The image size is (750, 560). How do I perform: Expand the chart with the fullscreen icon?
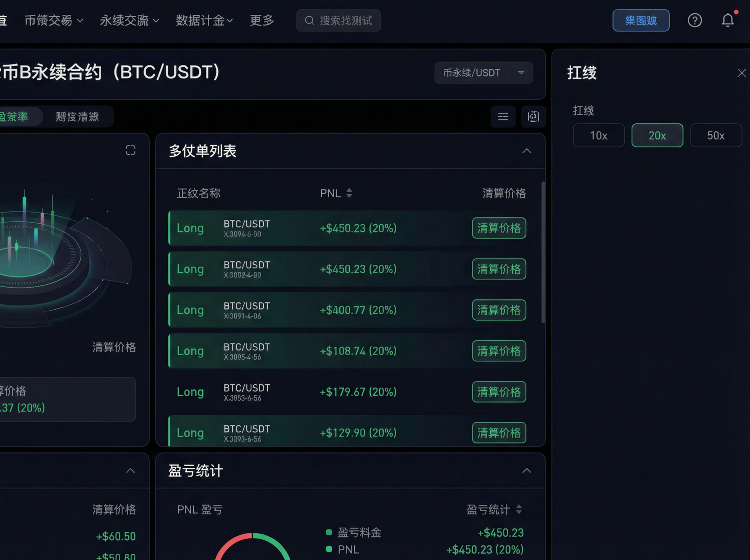131,150
